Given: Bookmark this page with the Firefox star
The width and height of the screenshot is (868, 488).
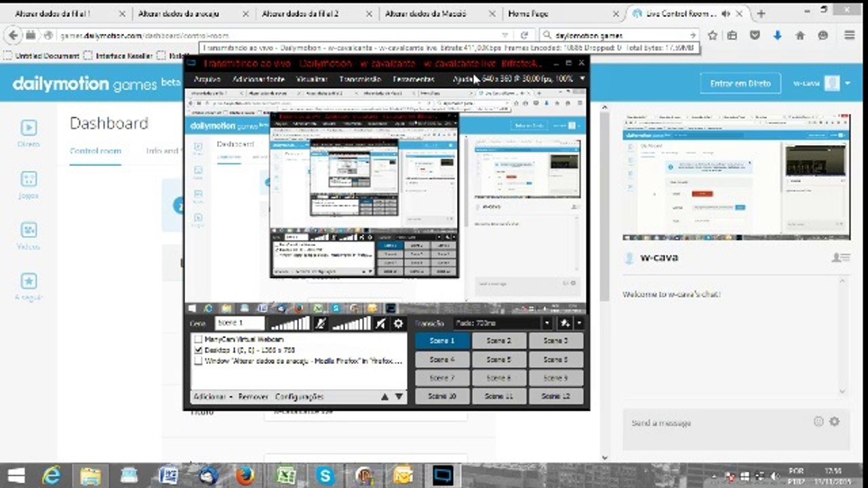Looking at the screenshot, I should coord(713,35).
